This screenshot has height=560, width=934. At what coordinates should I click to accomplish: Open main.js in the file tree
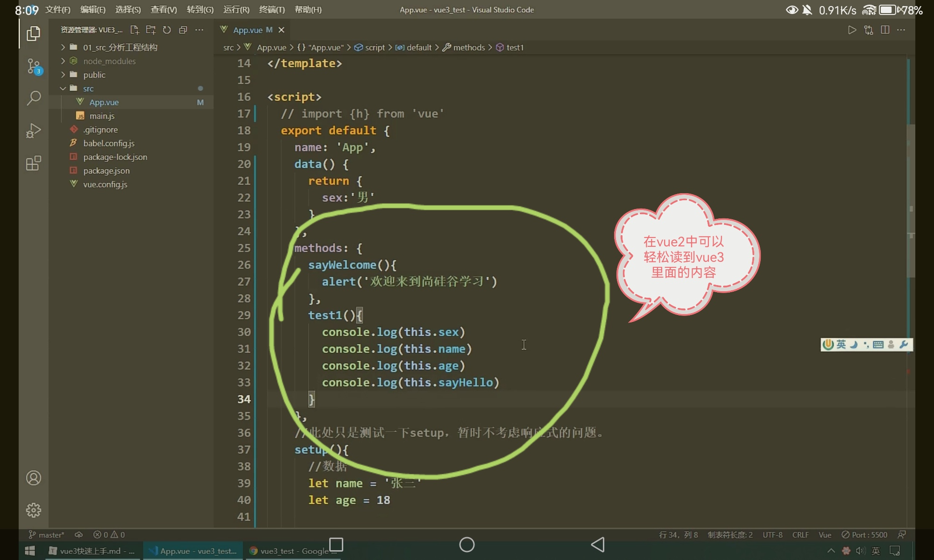[x=102, y=116]
